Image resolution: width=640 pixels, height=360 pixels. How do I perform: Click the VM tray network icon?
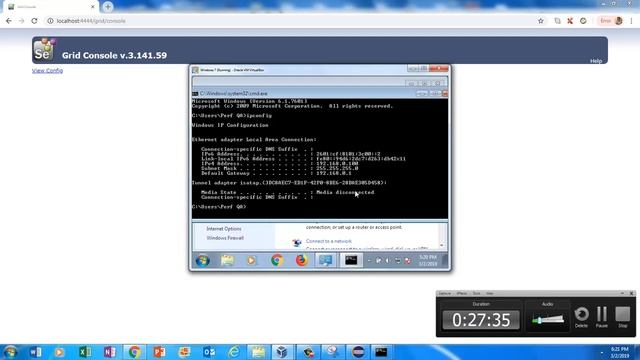[398, 260]
